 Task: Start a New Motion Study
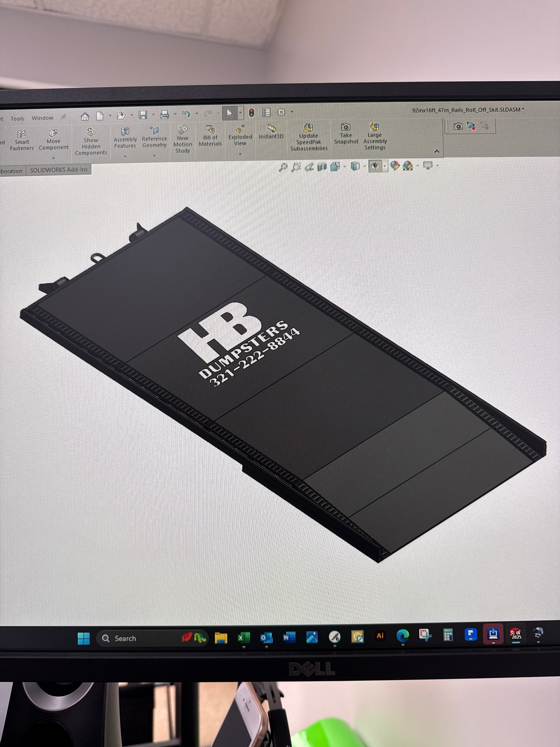183,139
